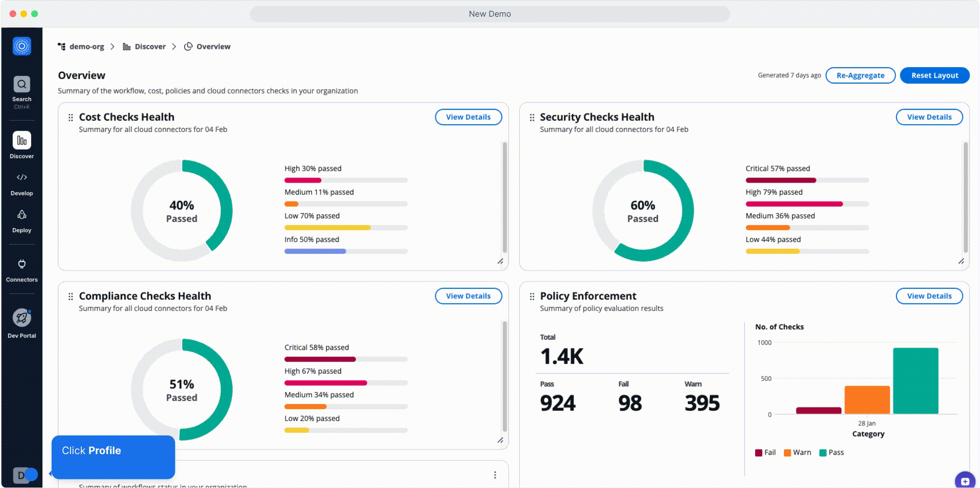The image size is (980, 488).
Task: Open the Dev Portal rocket icon
Action: (x=22, y=318)
